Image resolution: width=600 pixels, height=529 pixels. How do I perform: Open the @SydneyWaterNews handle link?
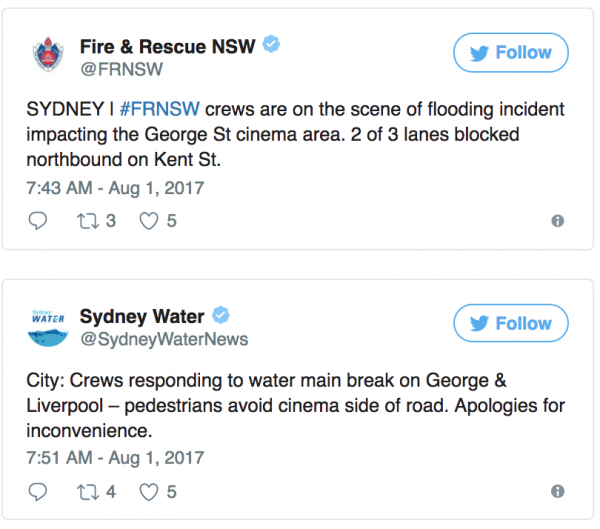[164, 340]
